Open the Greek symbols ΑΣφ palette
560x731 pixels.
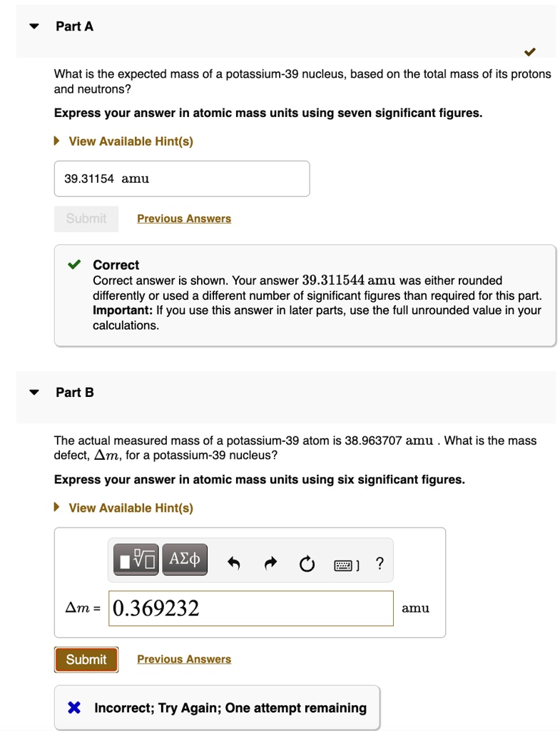[185, 560]
